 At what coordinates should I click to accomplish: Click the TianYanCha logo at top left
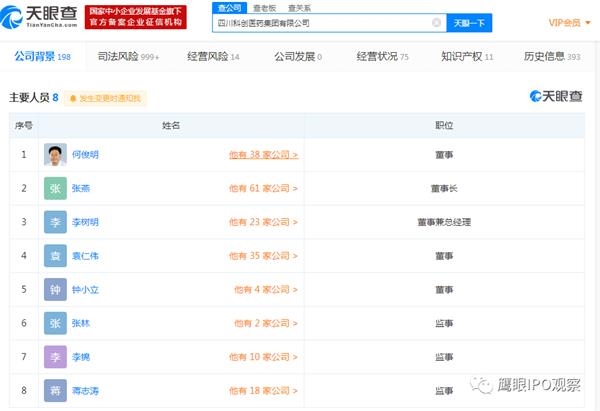point(39,17)
